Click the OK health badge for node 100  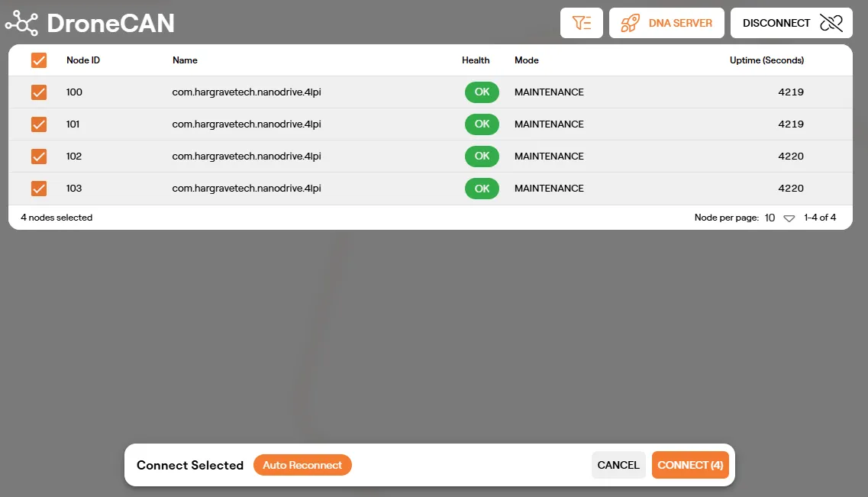tap(482, 92)
